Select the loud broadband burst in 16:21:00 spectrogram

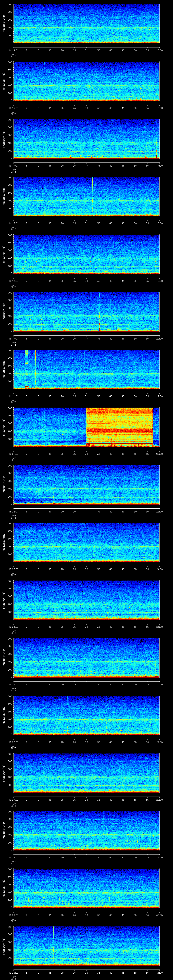tap(119, 427)
